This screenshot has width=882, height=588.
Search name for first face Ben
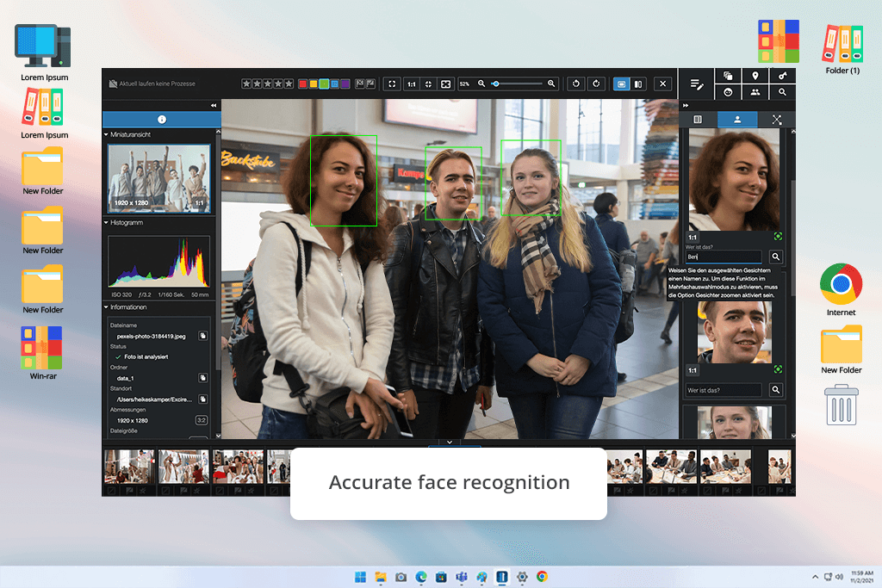click(776, 257)
